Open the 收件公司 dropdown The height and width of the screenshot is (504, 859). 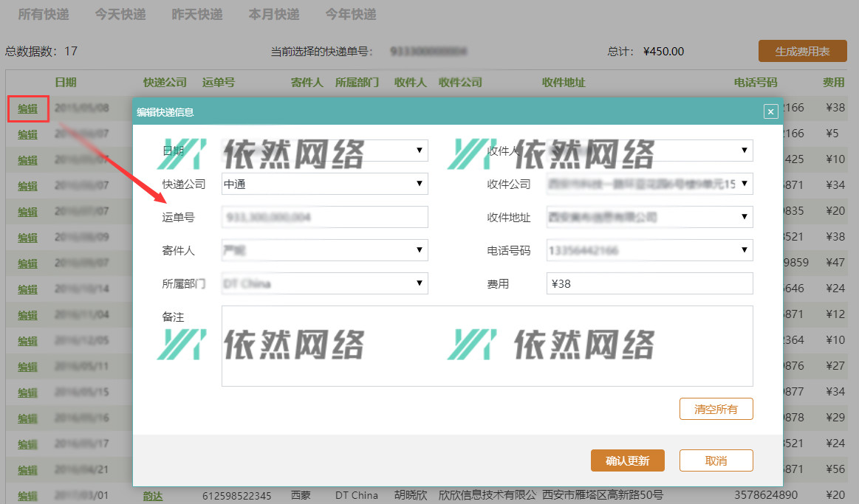(x=745, y=184)
